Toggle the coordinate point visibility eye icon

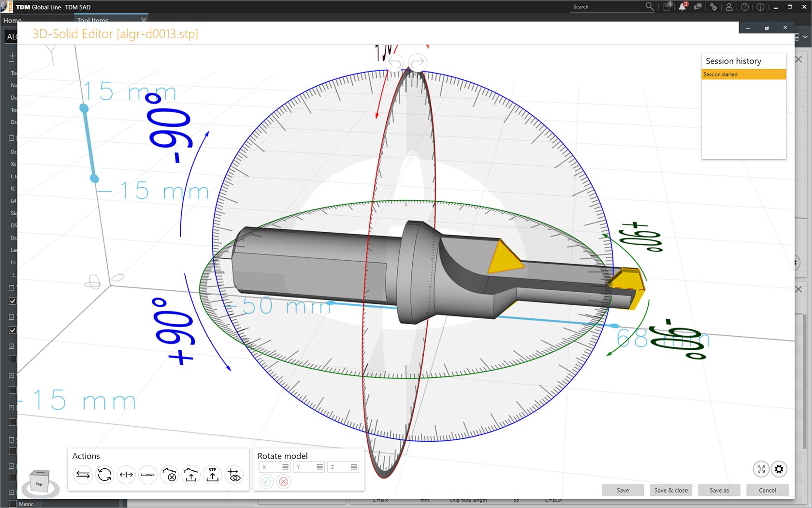(x=234, y=475)
